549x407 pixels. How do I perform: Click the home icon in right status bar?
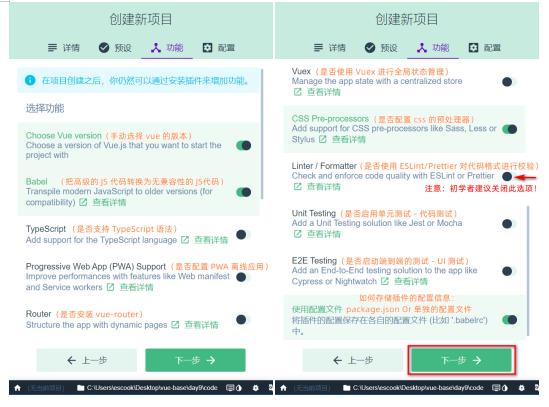point(284,388)
